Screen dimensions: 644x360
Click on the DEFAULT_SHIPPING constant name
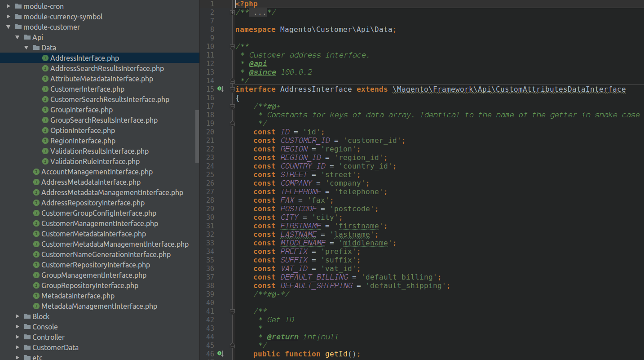coord(316,286)
